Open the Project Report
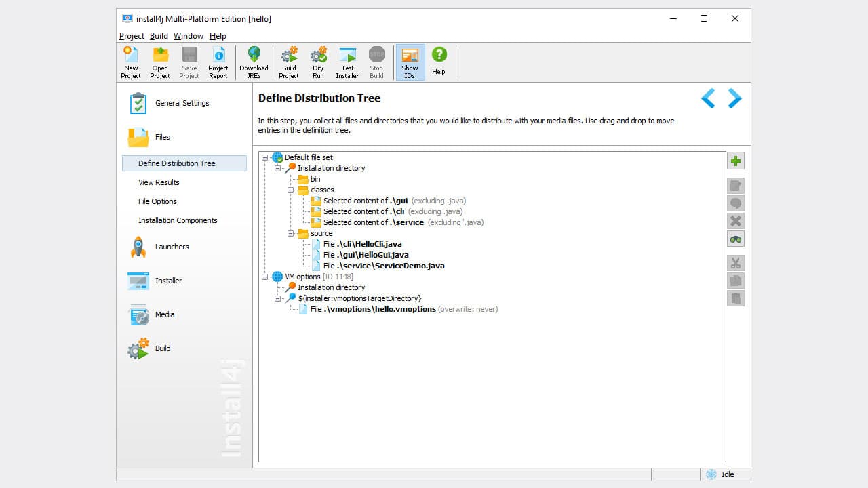This screenshot has height=488, width=868. pos(218,62)
